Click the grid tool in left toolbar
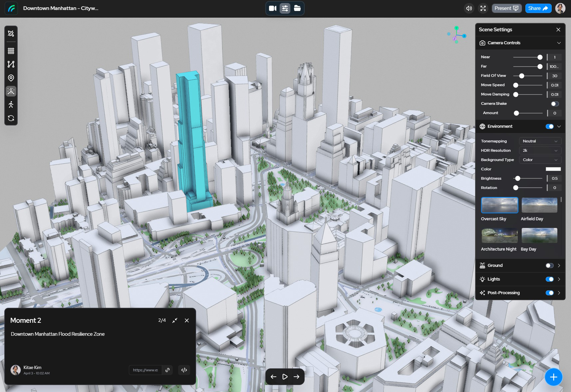This screenshot has width=571, height=392. tap(11, 51)
